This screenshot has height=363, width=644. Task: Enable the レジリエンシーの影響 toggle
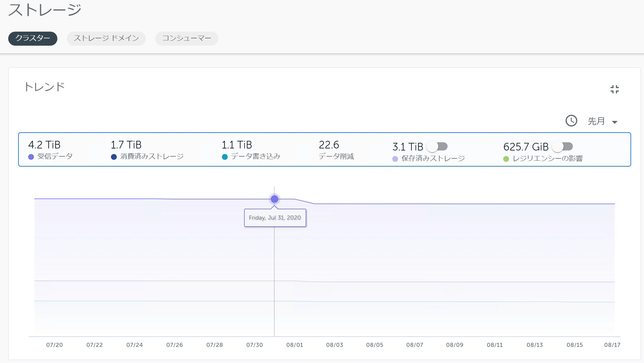[x=562, y=146]
